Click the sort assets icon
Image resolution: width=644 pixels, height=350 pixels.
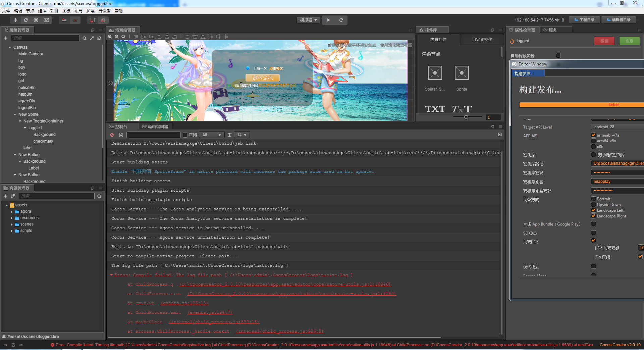pos(13,196)
